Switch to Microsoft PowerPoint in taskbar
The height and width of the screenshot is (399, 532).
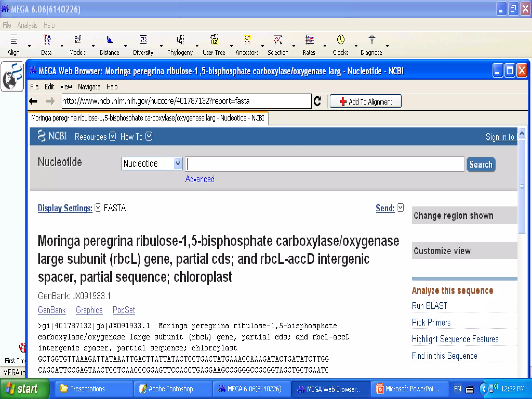point(409,389)
